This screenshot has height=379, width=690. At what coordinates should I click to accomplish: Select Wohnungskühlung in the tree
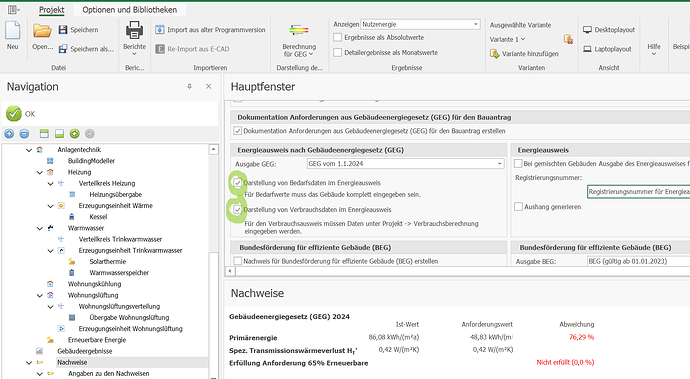(94, 284)
